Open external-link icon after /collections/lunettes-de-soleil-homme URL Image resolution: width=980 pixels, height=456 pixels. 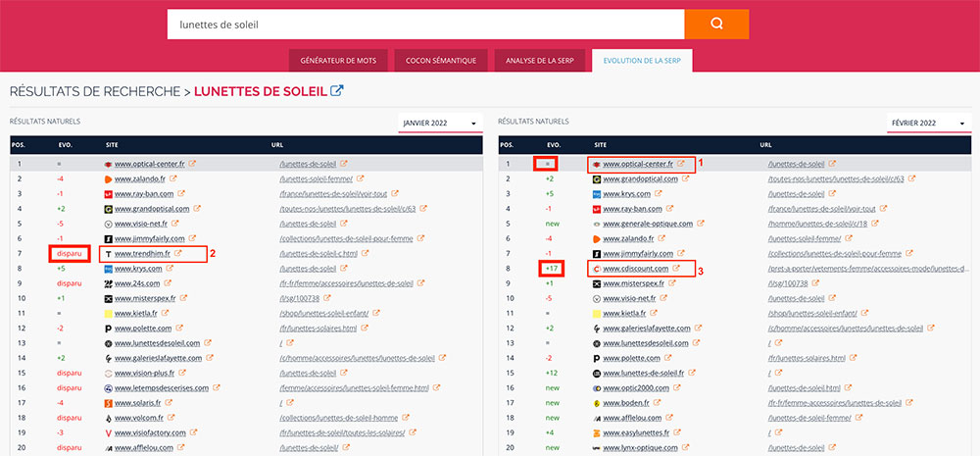[406, 418]
